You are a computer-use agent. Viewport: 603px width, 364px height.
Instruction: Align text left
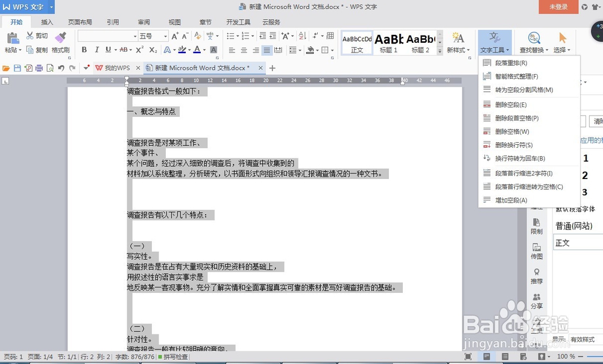coord(232,50)
